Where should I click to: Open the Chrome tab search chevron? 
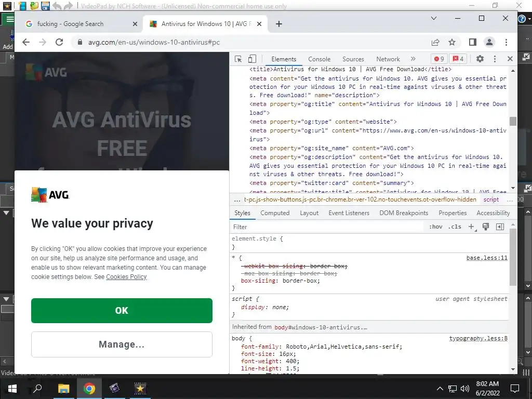434,18
